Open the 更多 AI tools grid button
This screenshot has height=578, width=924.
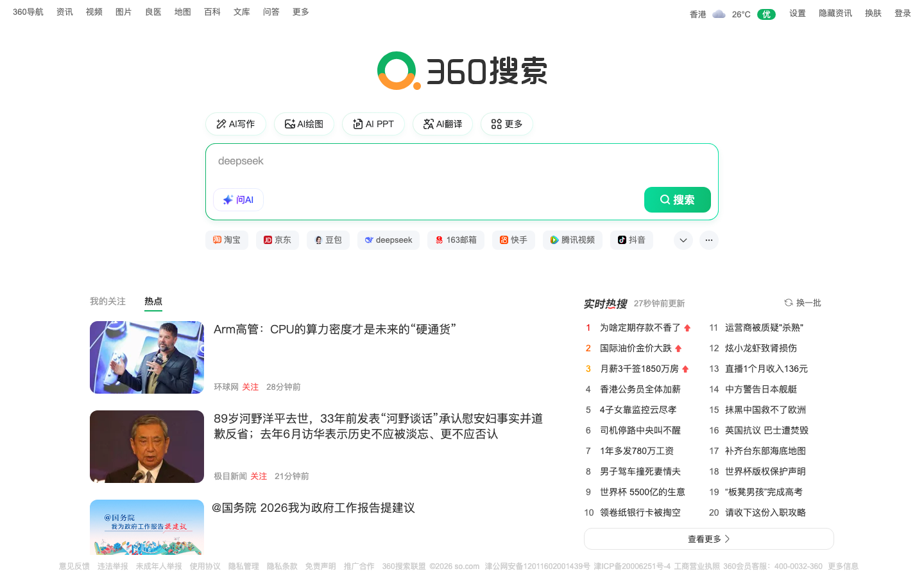pyautogui.click(x=507, y=124)
